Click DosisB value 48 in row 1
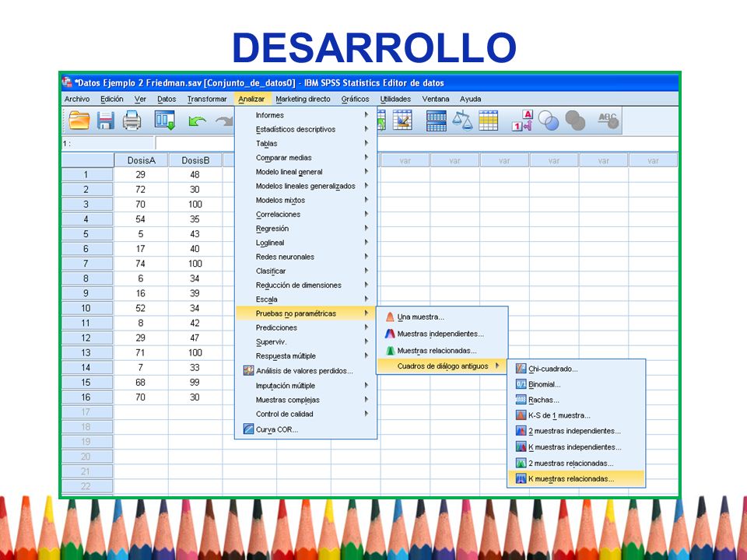 195,175
